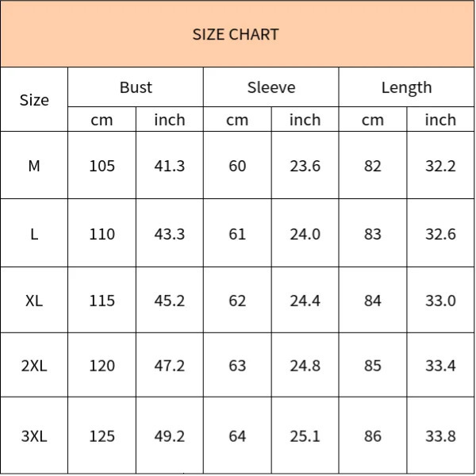Click the 105 bust cm cell
This screenshot has width=476, height=476.
[102, 166]
